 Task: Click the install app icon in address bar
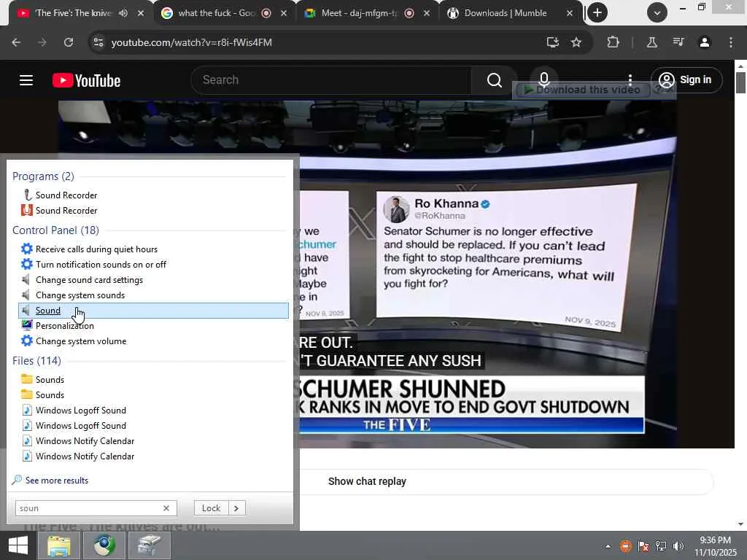point(553,42)
